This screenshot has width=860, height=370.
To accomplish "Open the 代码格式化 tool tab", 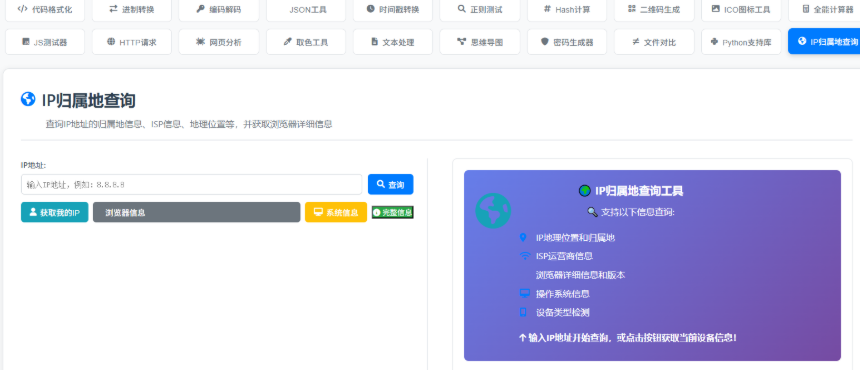I will point(45,9).
